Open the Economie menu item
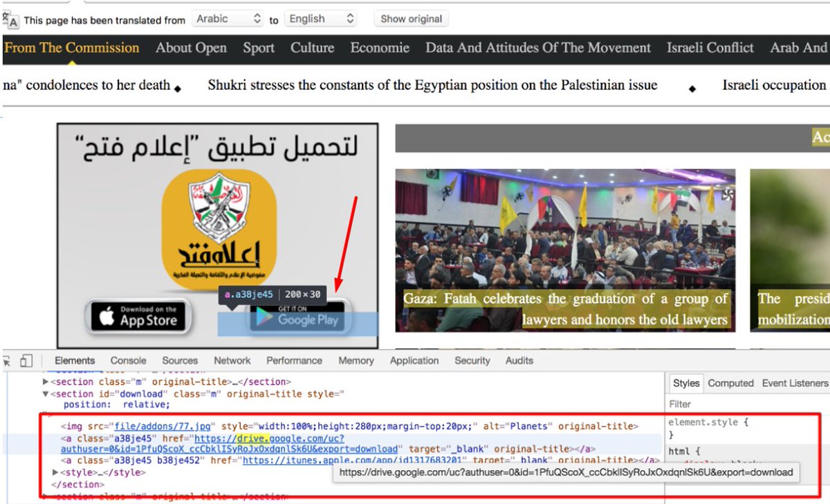830x504 pixels. [380, 48]
